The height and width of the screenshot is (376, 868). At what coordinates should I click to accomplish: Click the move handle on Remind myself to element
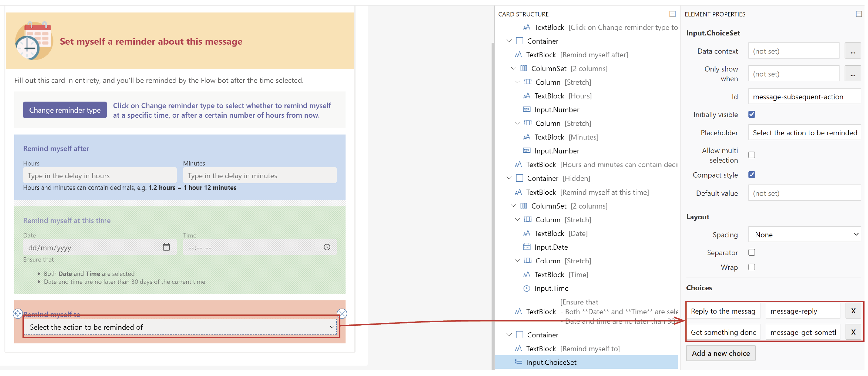point(18,314)
